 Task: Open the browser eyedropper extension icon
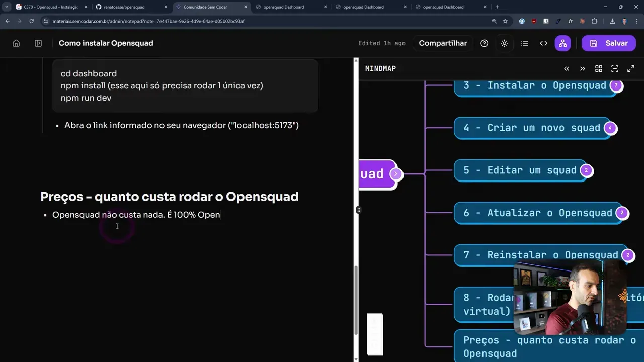558,21
